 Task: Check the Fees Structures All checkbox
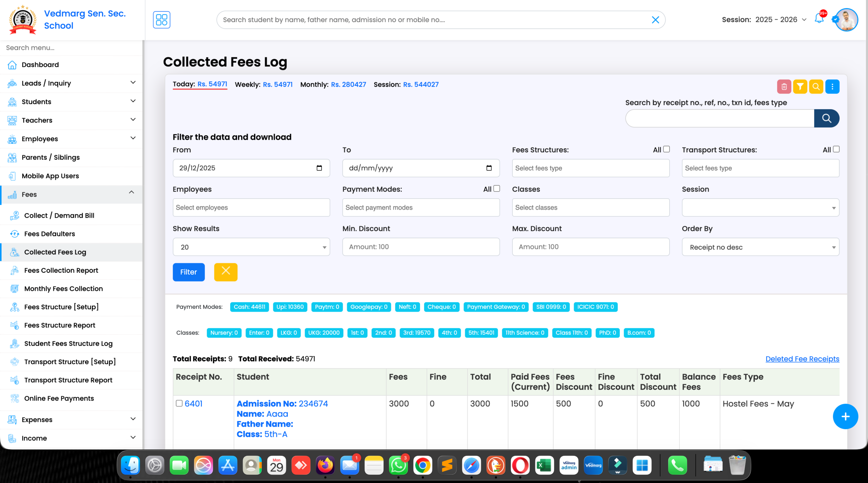pos(667,149)
